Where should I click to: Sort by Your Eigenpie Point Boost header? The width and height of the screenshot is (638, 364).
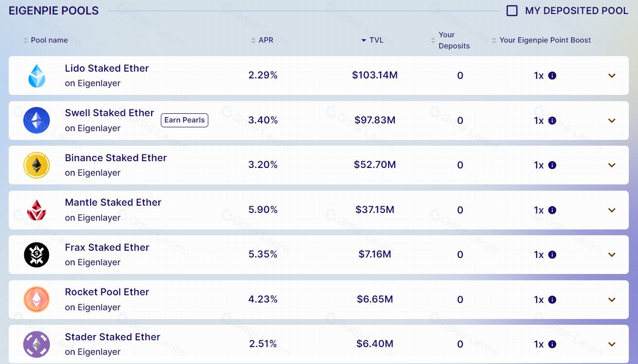[545, 40]
